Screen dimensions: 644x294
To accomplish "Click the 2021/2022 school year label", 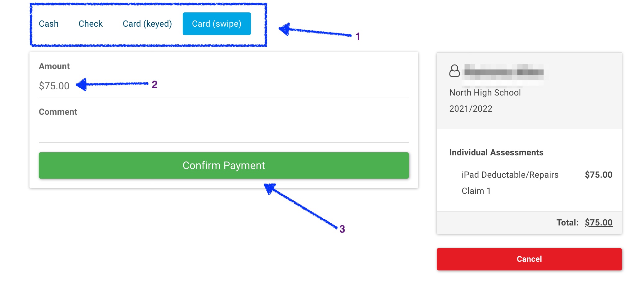I will pos(471,109).
